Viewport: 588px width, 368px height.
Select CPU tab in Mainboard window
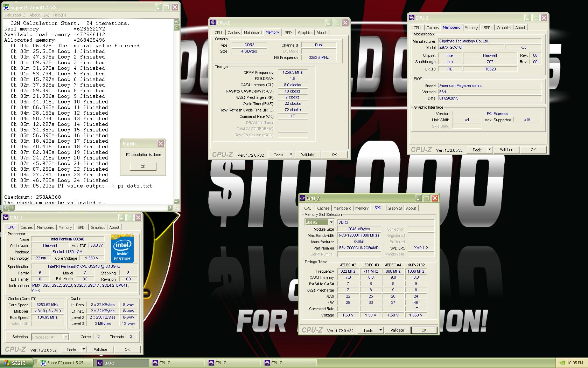click(417, 28)
